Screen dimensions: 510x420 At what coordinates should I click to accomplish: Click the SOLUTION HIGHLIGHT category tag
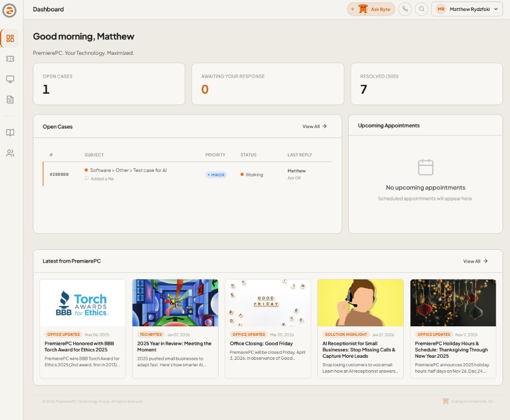tap(346, 334)
